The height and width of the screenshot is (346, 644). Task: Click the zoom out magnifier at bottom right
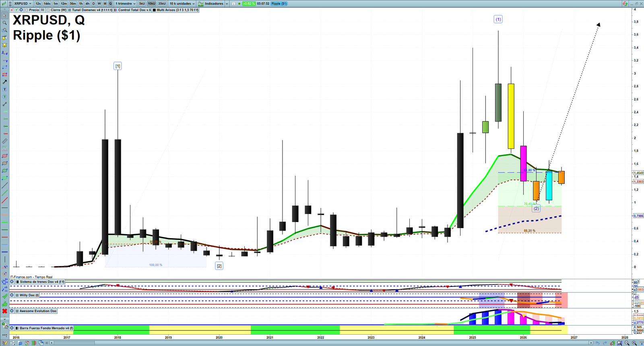pyautogui.click(x=627, y=343)
